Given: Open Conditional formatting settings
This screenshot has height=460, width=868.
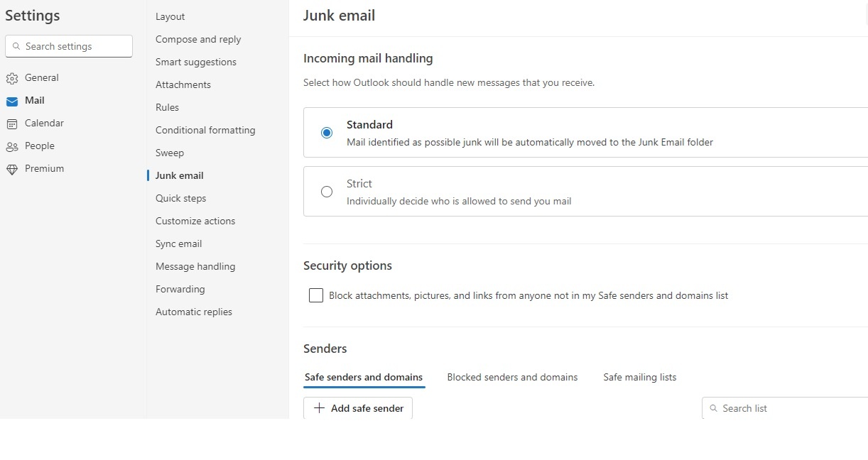Looking at the screenshot, I should click(205, 130).
